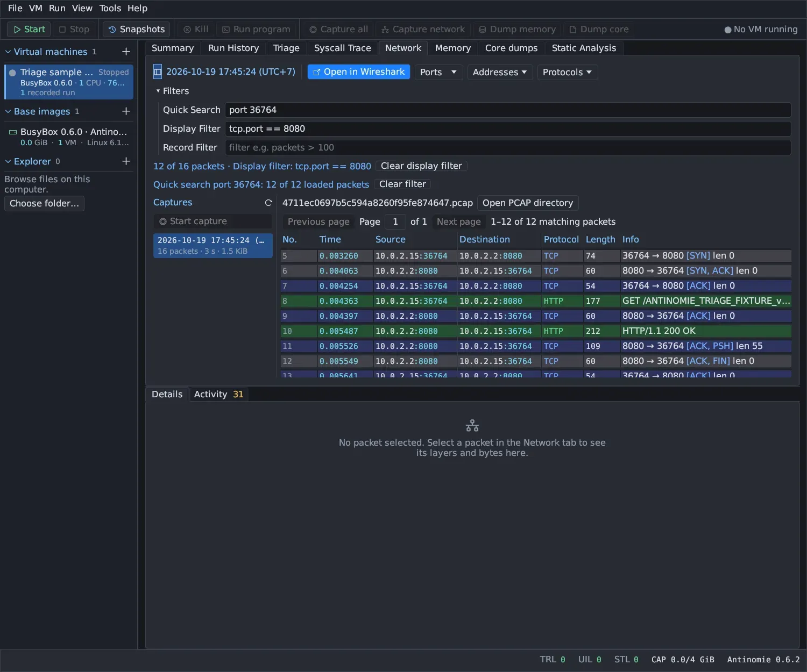The image size is (807, 672).
Task: Open the Protocols dropdown
Action: [x=567, y=72]
